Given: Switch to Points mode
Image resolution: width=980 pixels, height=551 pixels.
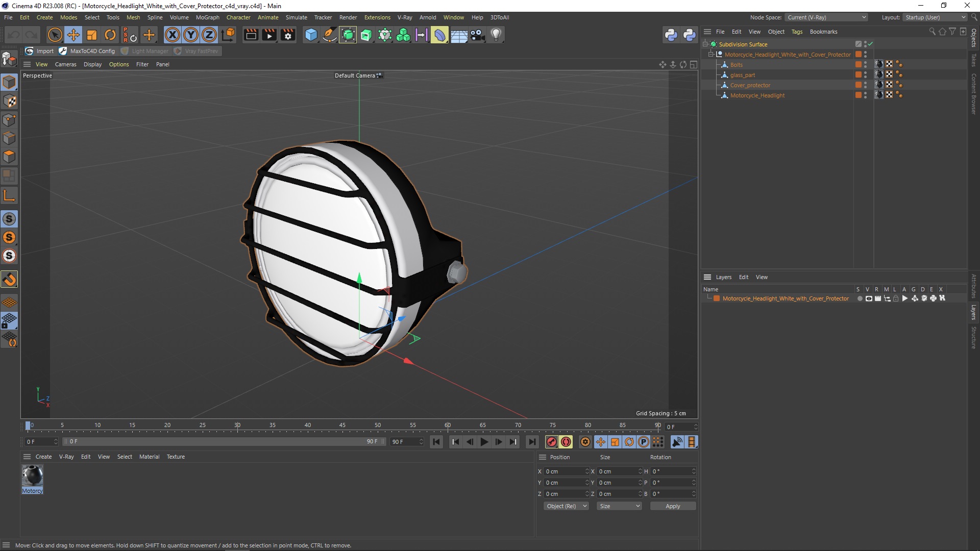Looking at the screenshot, I should point(9,120).
